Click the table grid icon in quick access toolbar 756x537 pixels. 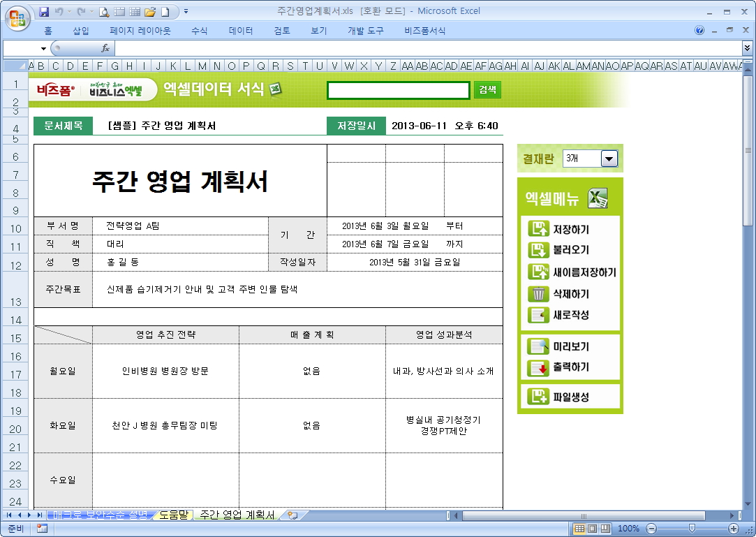tap(135, 12)
